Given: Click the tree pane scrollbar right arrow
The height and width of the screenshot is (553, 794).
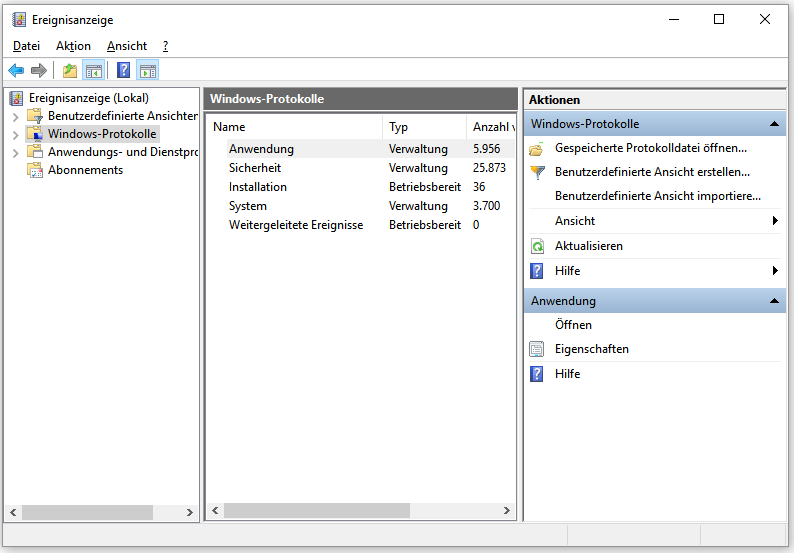Looking at the screenshot, I should click(x=189, y=512).
